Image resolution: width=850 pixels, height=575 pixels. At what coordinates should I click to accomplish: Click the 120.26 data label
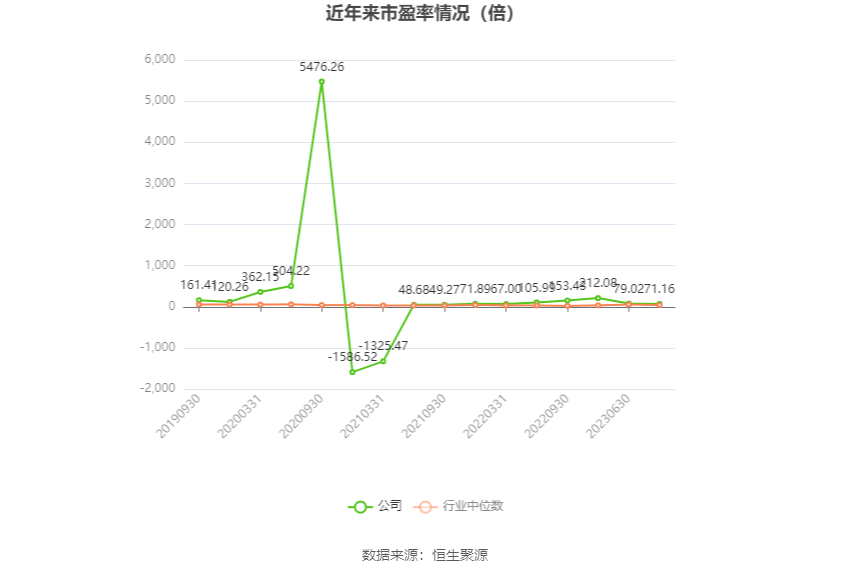pos(230,287)
